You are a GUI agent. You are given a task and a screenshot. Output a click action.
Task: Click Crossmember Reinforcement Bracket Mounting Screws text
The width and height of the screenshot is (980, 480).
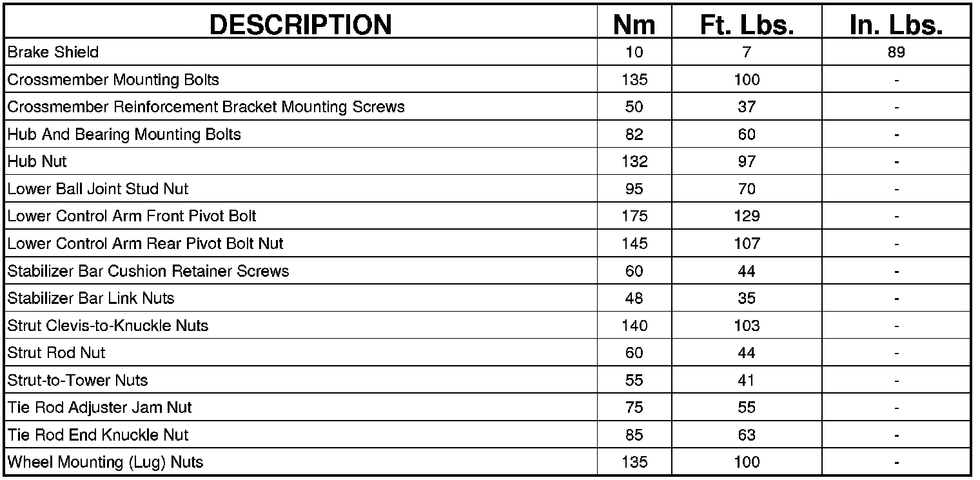coord(206,107)
